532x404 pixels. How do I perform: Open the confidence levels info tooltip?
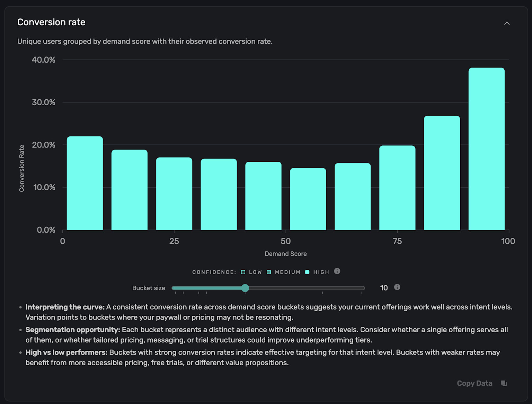click(337, 271)
